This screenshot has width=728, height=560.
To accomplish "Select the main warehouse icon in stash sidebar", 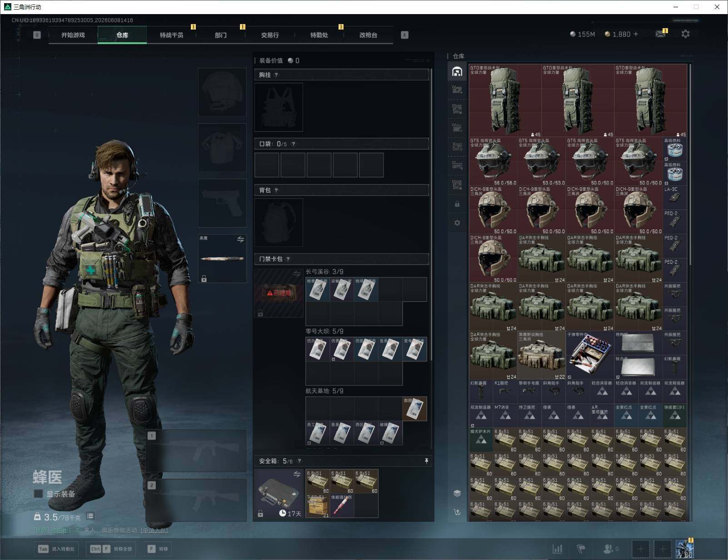I will (x=457, y=72).
